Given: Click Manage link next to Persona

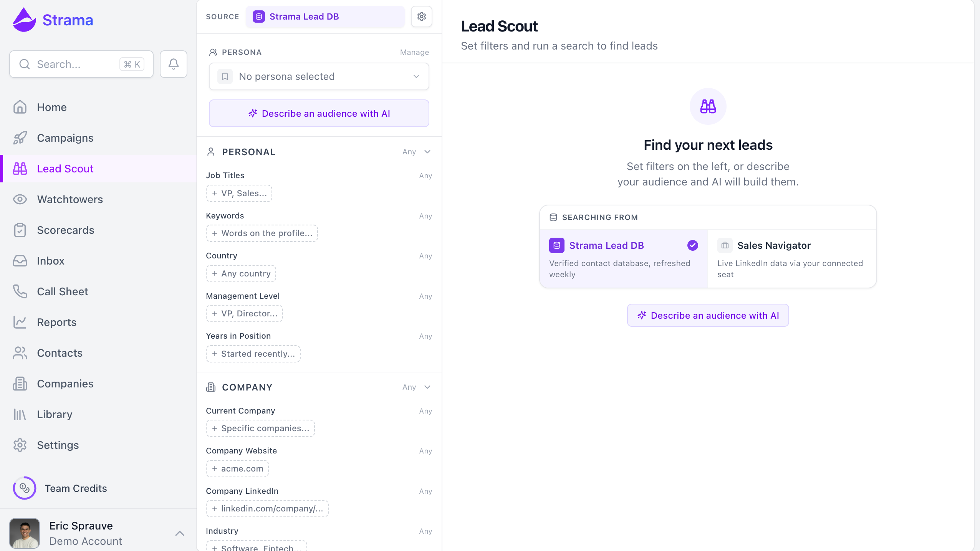Looking at the screenshot, I should coord(414,52).
